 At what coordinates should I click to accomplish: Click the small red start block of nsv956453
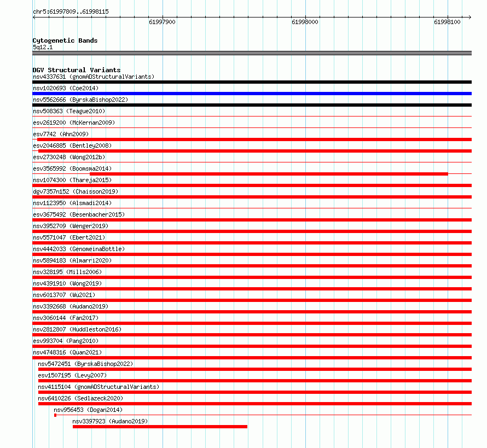point(55,415)
